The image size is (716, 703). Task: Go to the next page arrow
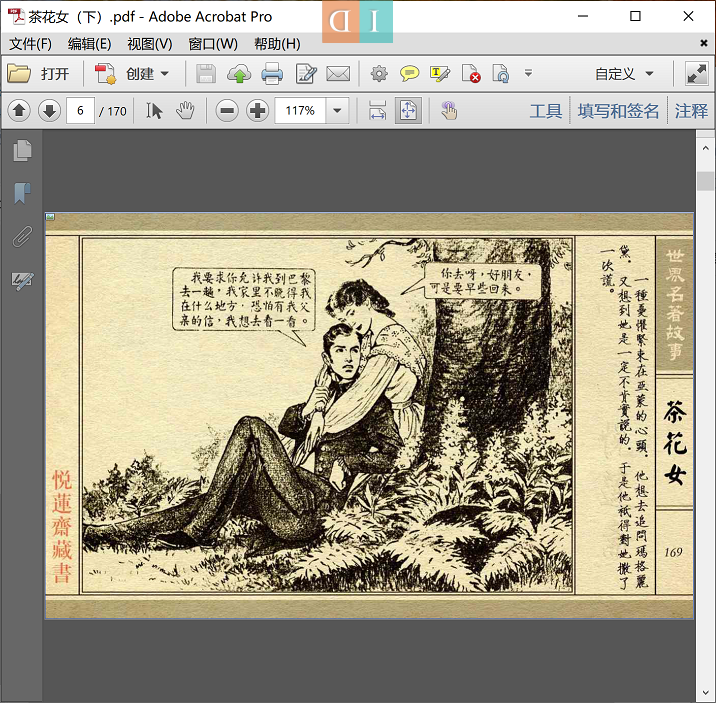click(49, 110)
